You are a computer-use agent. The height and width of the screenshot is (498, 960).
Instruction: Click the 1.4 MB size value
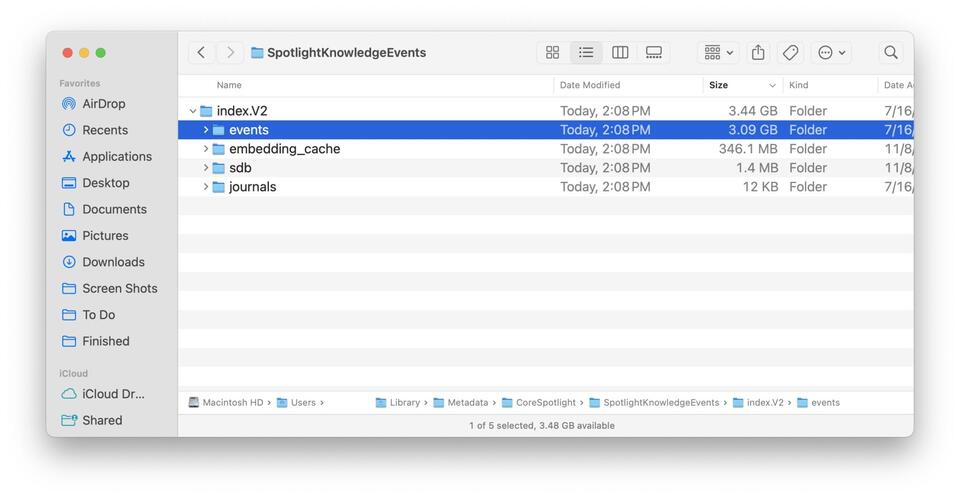(x=757, y=168)
